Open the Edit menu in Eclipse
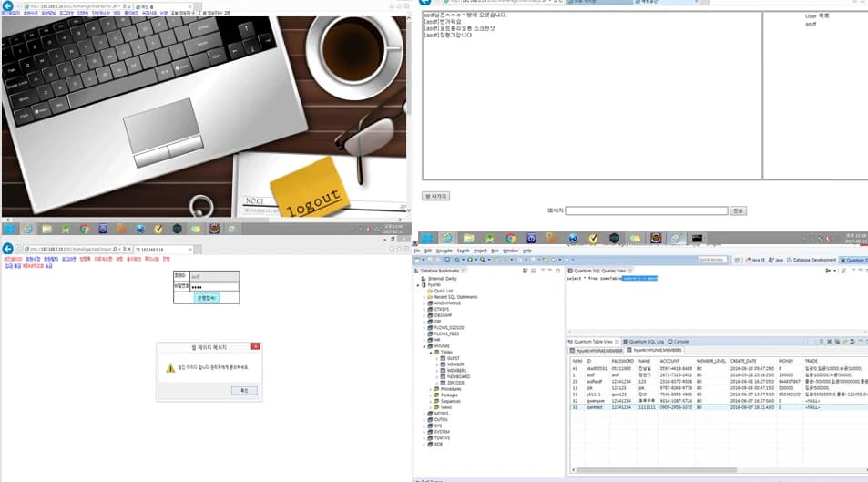Viewport: 868px width, 482px height. point(428,251)
